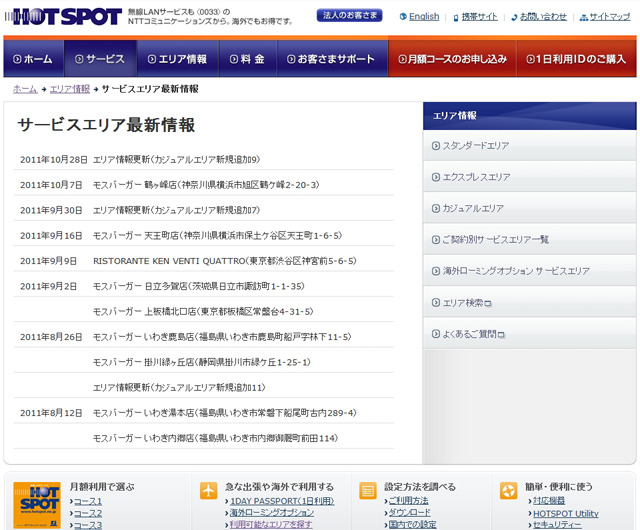Open the 携帯サイト link
This screenshot has height=530, width=640.
(480, 17)
